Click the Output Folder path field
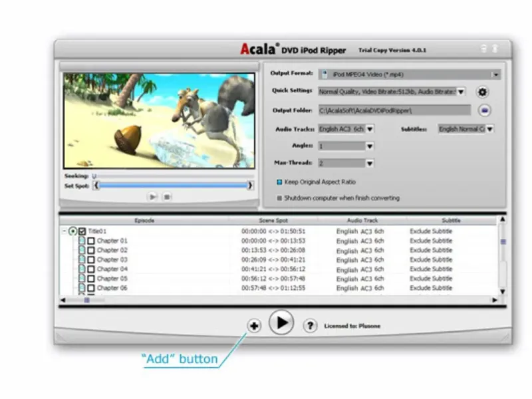This screenshot has width=532, height=399. click(394, 110)
